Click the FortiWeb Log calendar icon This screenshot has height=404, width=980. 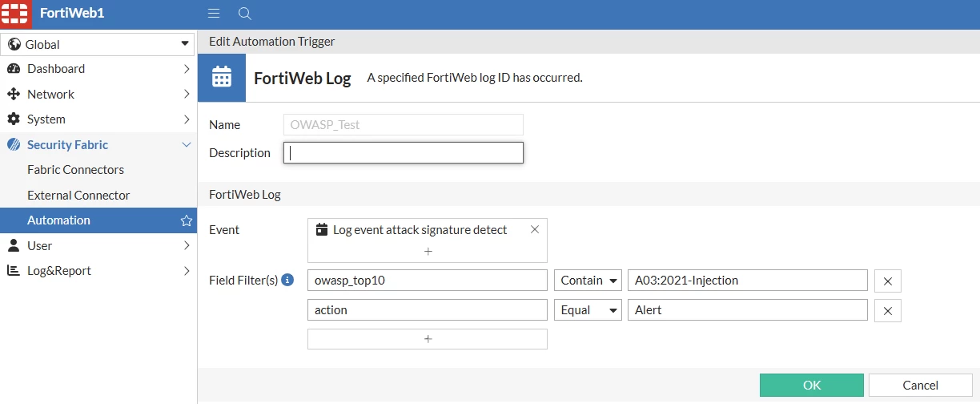(222, 77)
